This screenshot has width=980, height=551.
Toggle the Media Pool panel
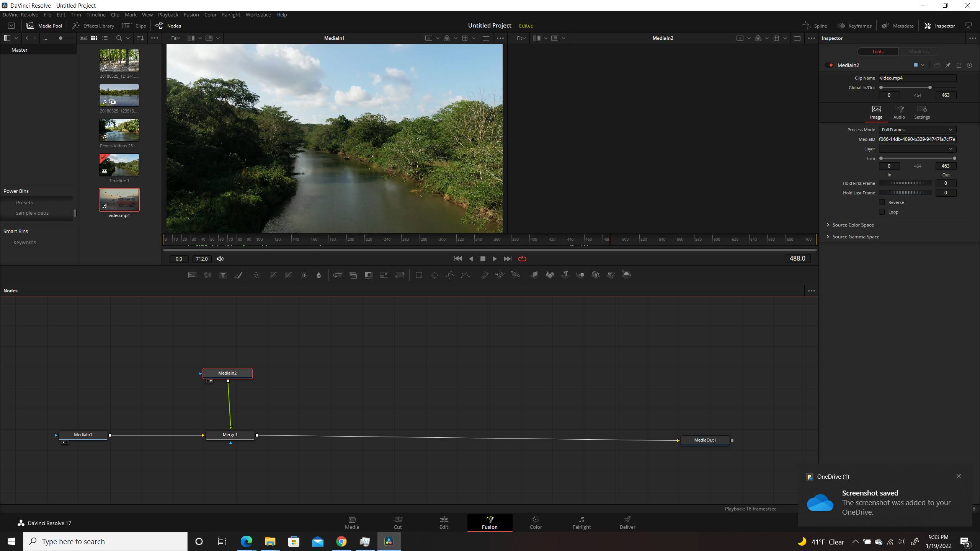coord(44,26)
